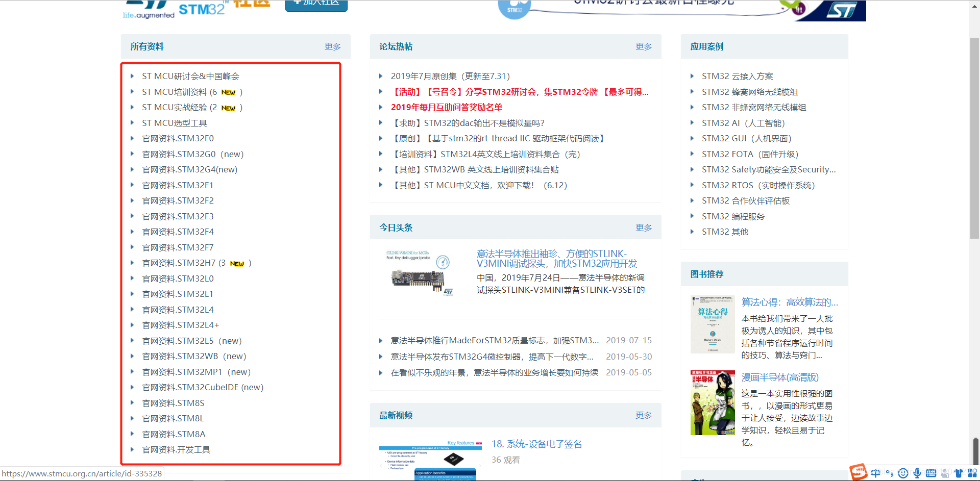Open 官网资料.STM32F0 link
Screen dimensions: 980x481
178,138
